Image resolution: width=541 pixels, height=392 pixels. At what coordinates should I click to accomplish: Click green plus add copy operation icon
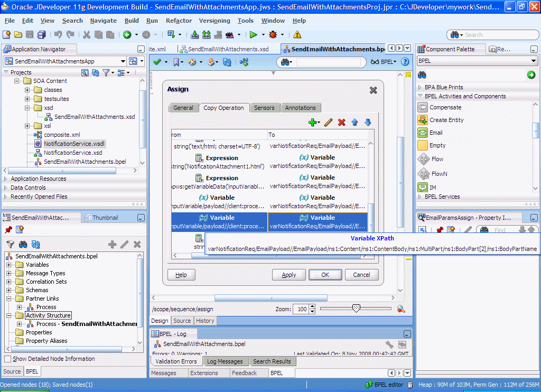tap(313, 123)
